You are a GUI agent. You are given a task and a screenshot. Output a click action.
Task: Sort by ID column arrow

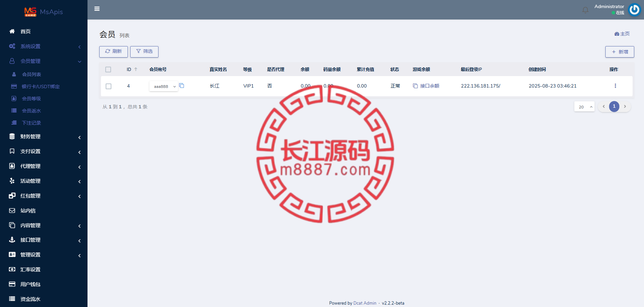click(x=136, y=69)
